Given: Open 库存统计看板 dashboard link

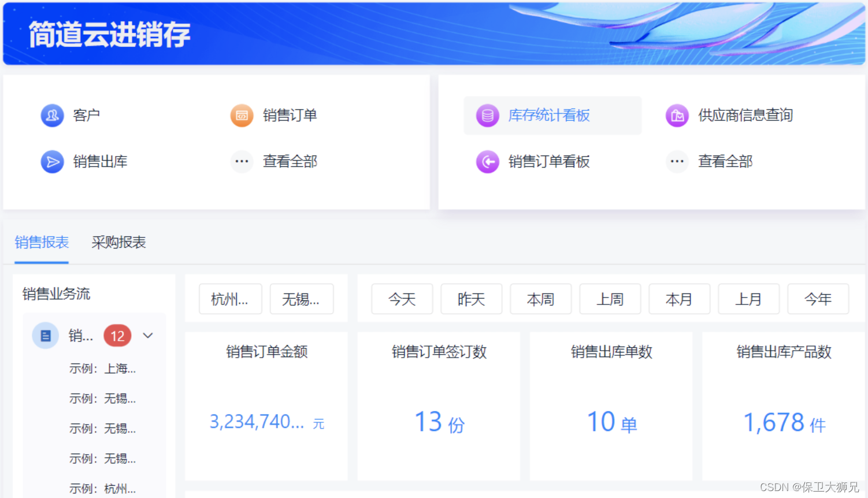Looking at the screenshot, I should [x=549, y=116].
